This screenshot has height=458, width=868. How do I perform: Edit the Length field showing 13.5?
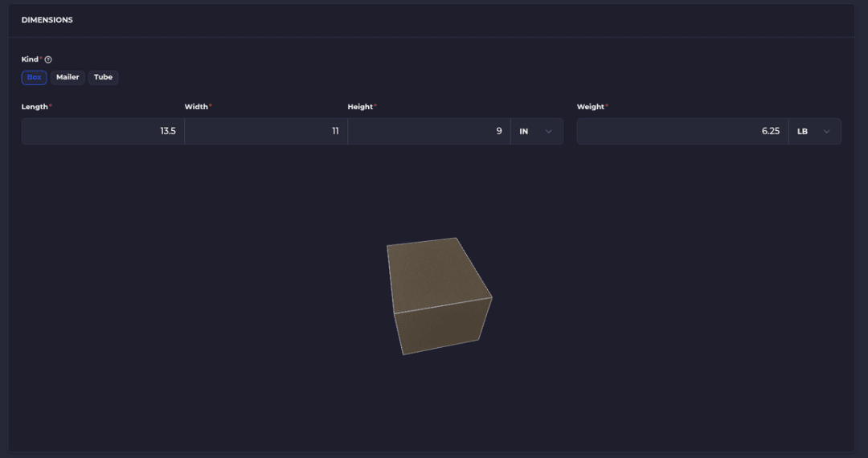click(103, 131)
